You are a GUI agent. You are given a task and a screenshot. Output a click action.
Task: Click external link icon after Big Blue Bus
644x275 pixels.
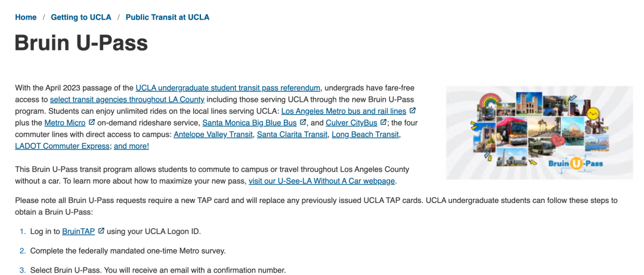pyautogui.click(x=303, y=123)
